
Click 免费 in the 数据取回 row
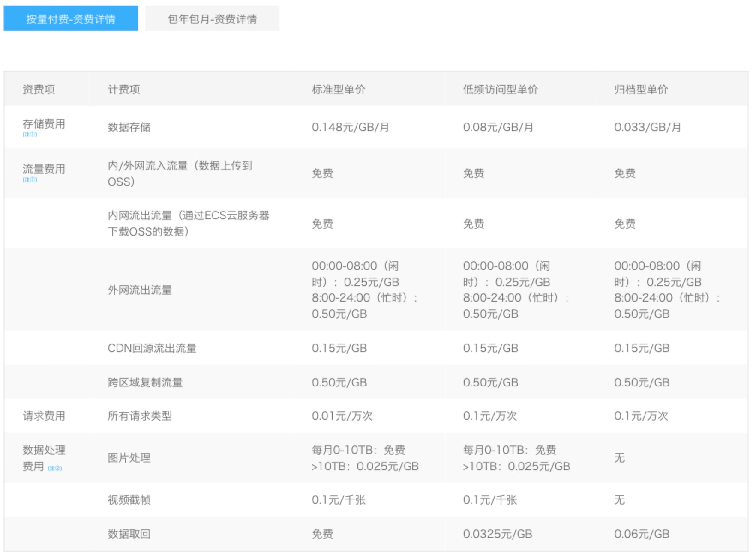[x=322, y=534]
